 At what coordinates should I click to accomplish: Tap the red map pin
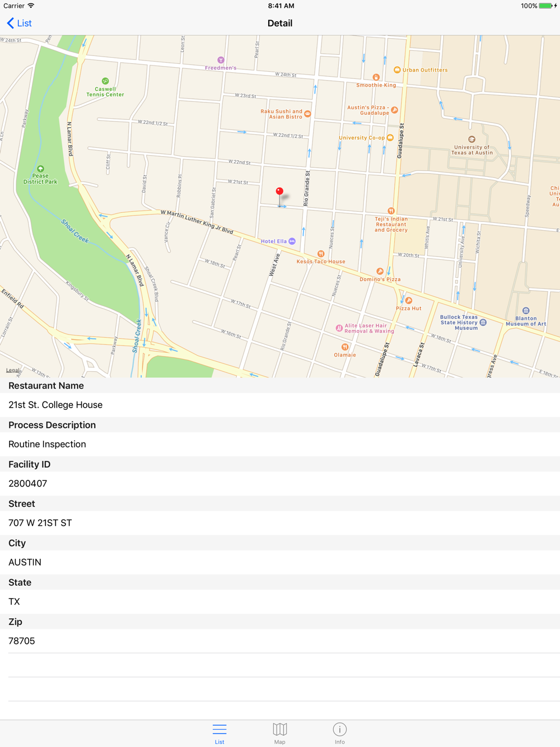coord(279,192)
